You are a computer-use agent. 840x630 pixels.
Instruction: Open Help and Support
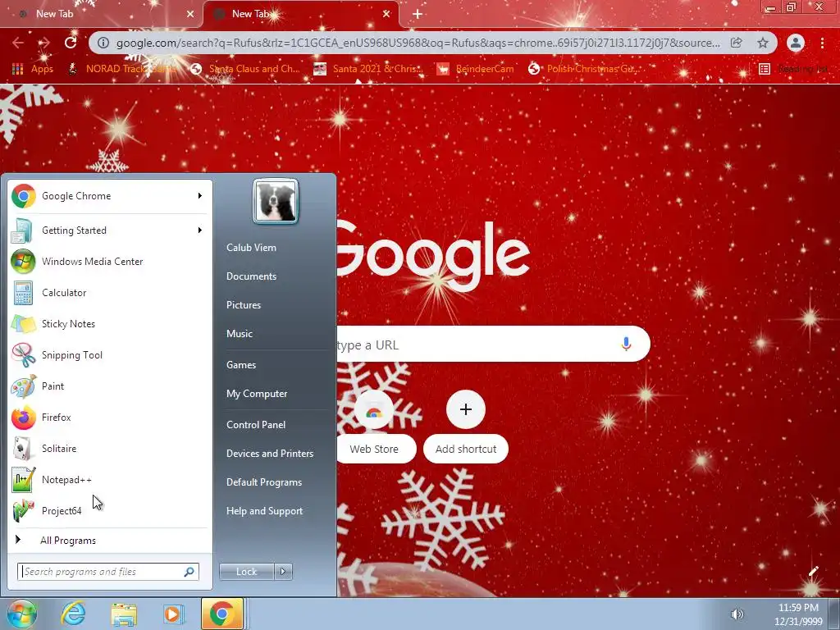265,511
